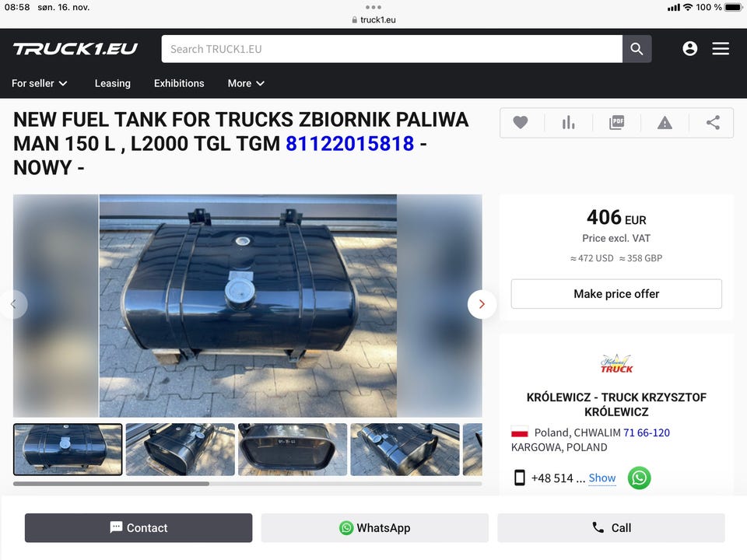The height and width of the screenshot is (560, 747).
Task: Open the user account profile icon
Action: point(690,48)
